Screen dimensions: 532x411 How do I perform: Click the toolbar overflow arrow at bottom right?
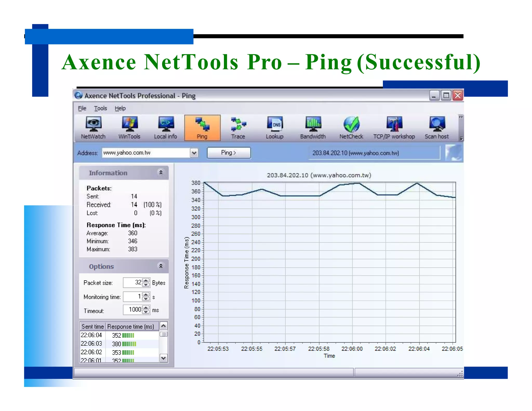[x=461, y=138]
